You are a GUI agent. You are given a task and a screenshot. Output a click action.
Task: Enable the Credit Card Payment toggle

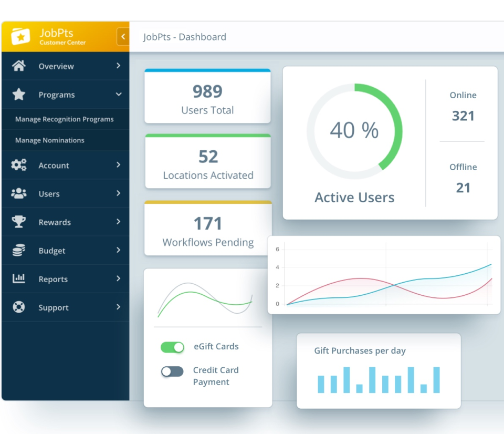(x=172, y=371)
